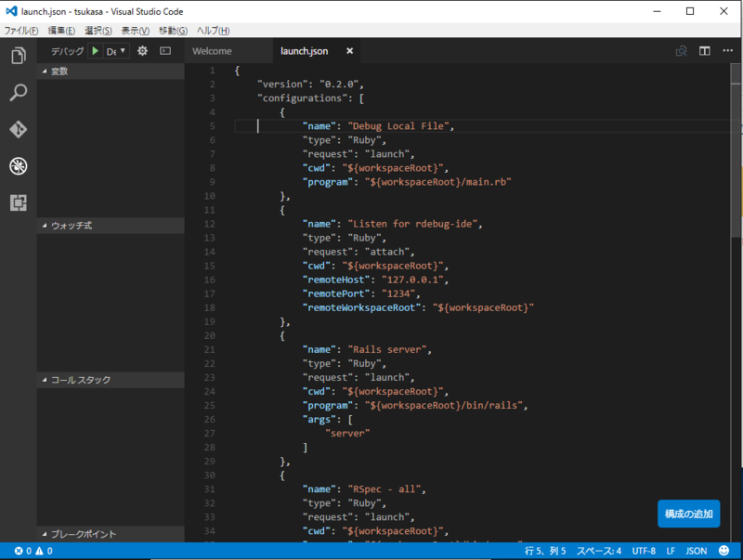
Task: Click the デバッグ panel title
Action: [67, 51]
